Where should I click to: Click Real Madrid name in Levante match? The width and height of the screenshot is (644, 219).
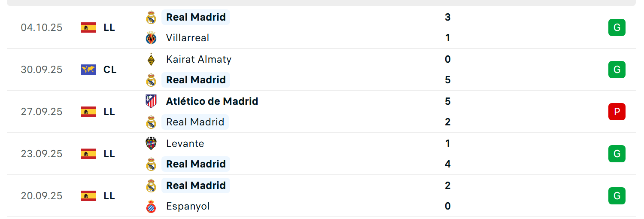(196, 164)
